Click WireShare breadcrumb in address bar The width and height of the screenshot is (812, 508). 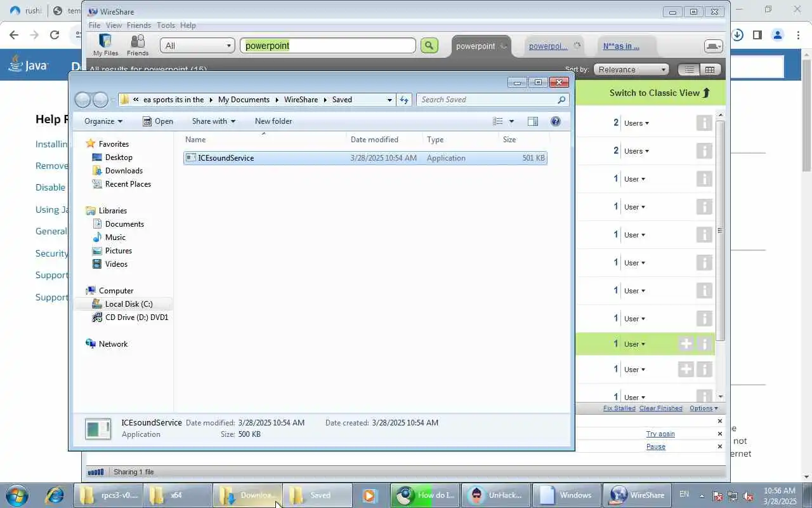301,100
